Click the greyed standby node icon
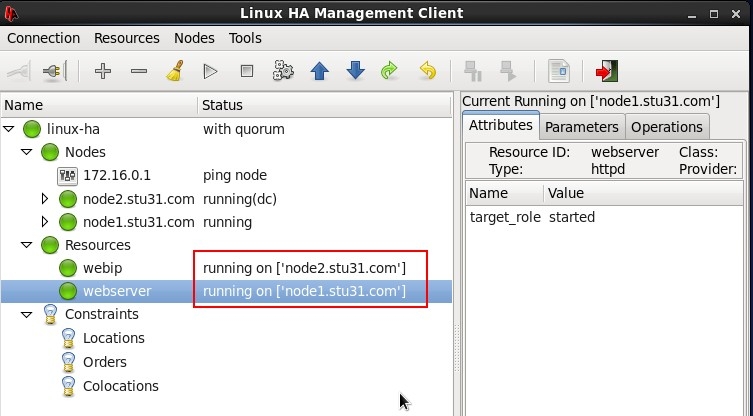 tap(473, 72)
